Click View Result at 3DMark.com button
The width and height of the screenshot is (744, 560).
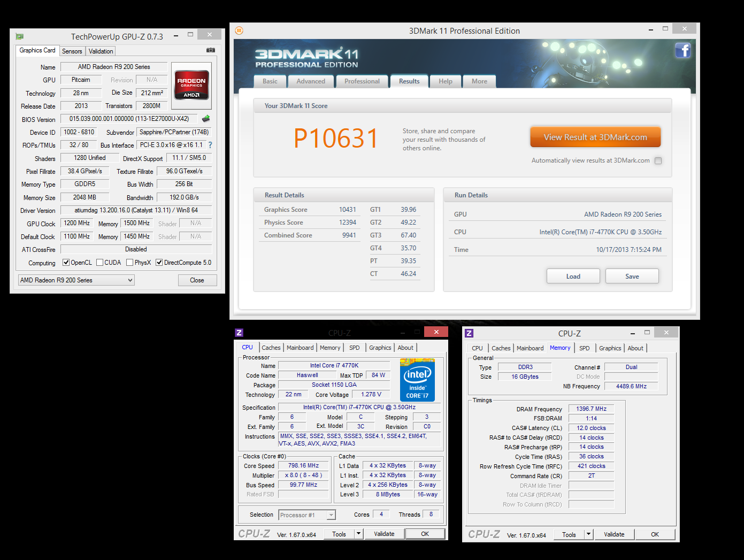click(595, 137)
